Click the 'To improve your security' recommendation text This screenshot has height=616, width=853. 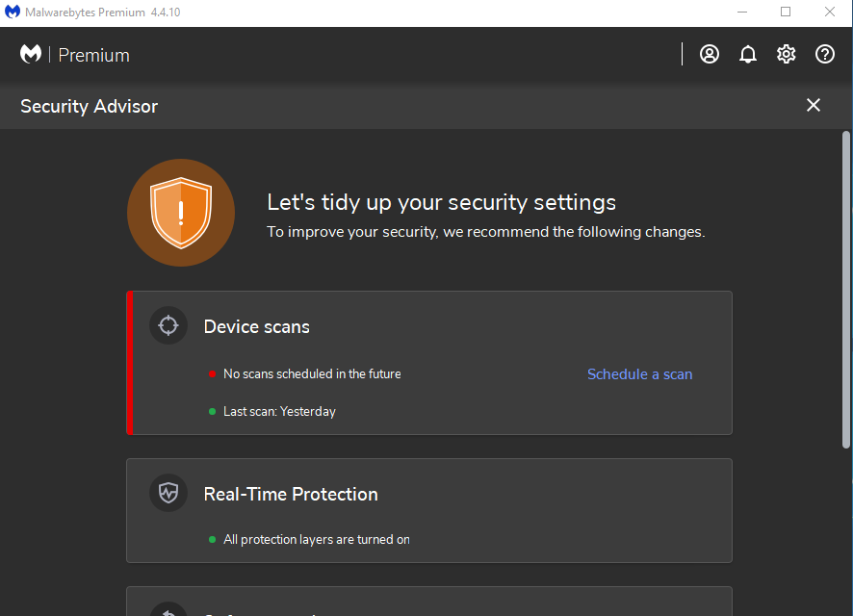[x=486, y=232]
